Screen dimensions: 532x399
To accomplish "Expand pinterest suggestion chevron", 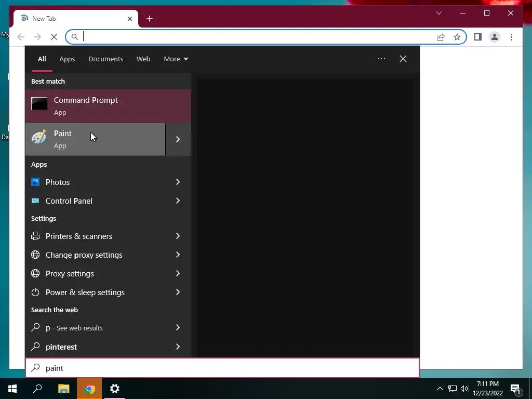I will [x=178, y=347].
